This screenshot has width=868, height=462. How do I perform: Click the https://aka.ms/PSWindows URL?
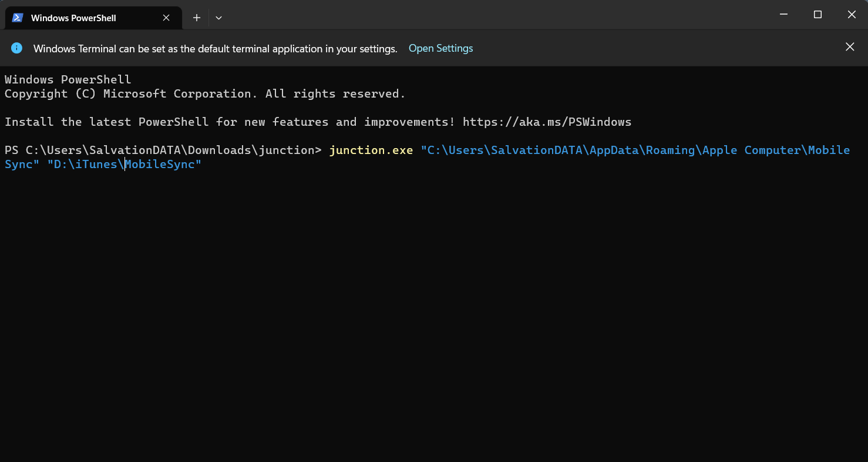point(547,122)
